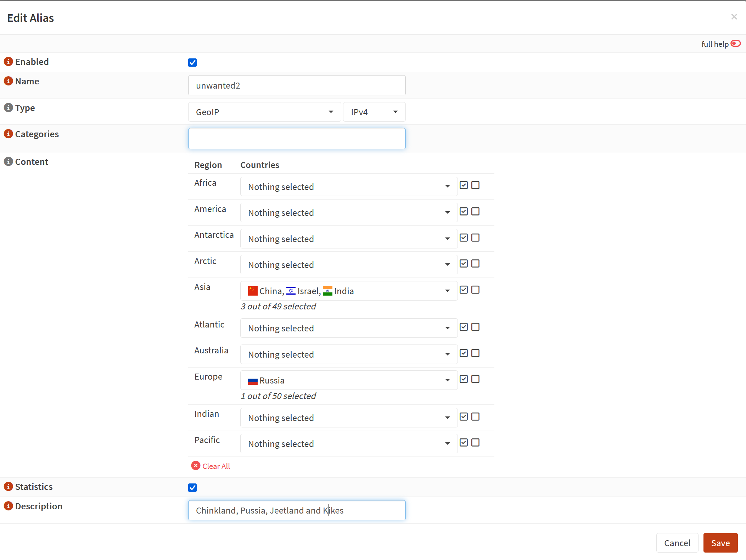
Task: Click the Countries column header
Action: 260,165
